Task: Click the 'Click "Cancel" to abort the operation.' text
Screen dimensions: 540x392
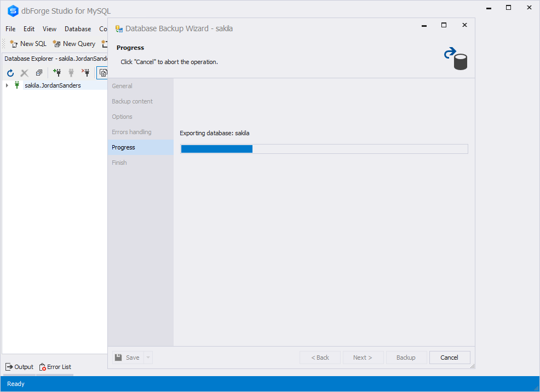Action: pos(169,62)
